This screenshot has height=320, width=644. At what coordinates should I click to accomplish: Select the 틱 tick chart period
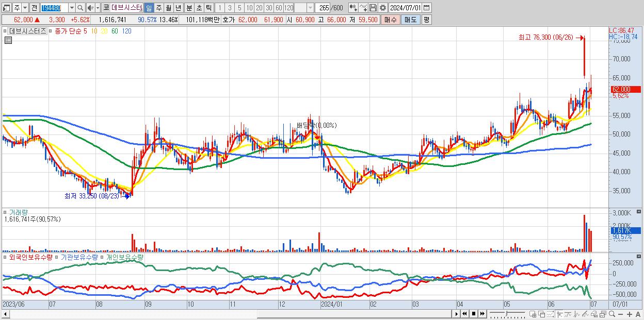click(208, 8)
